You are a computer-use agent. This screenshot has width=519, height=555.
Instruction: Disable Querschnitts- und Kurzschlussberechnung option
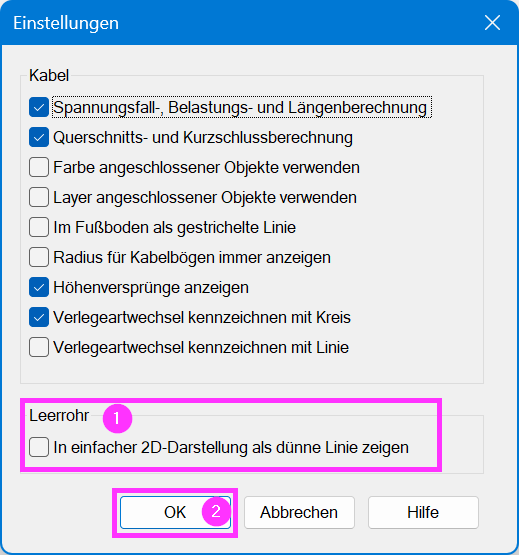coord(39,137)
